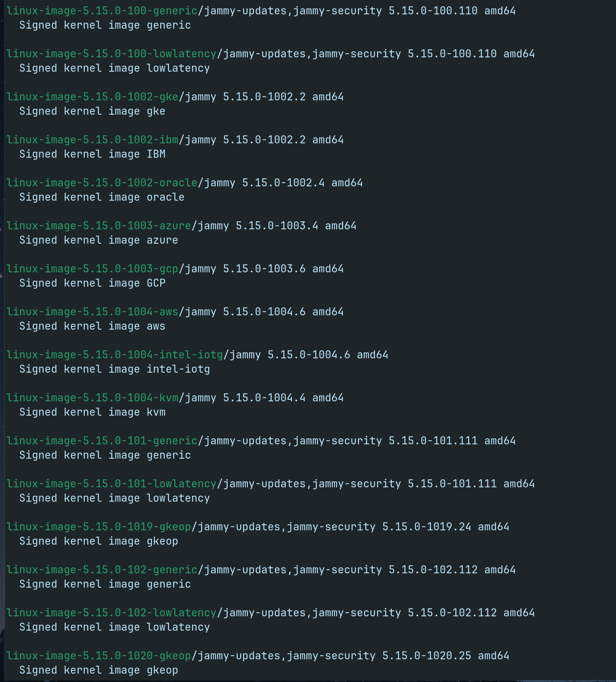The width and height of the screenshot is (616, 682).
Task: Click the linux-image-5.15.0-101-generic package name
Action: pos(102,441)
